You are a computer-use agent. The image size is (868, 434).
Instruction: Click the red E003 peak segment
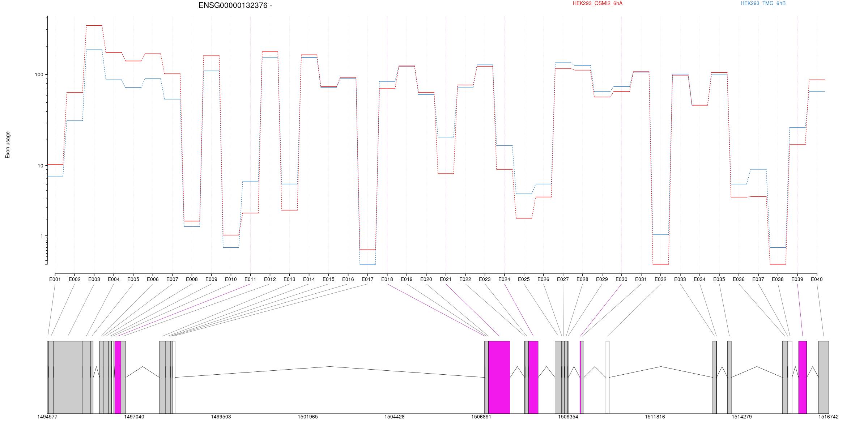(x=94, y=26)
